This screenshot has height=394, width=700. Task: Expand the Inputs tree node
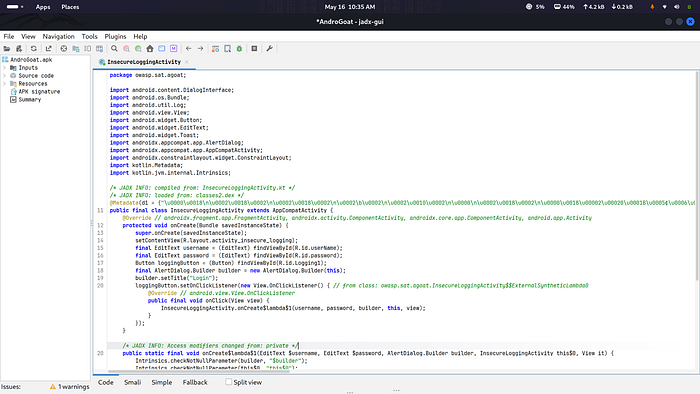[4, 68]
